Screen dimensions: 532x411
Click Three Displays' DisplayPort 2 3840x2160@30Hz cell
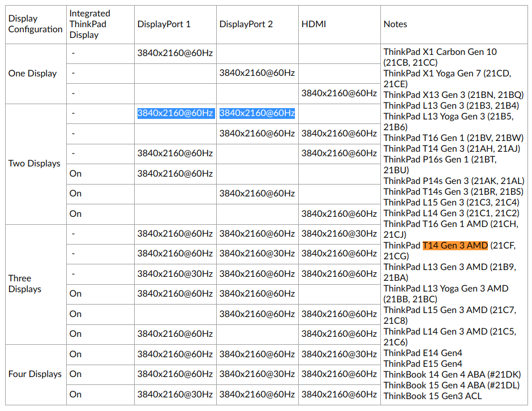[x=257, y=254]
